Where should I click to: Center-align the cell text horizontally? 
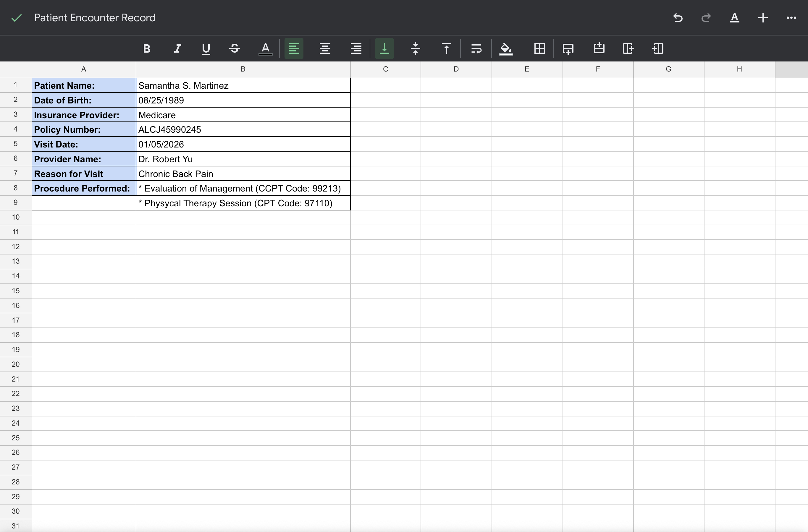(325, 48)
